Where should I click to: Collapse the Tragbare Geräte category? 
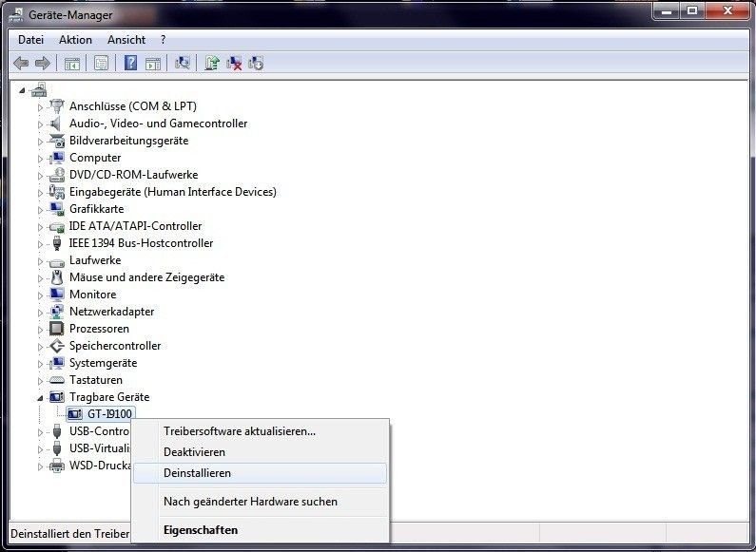click(40, 398)
